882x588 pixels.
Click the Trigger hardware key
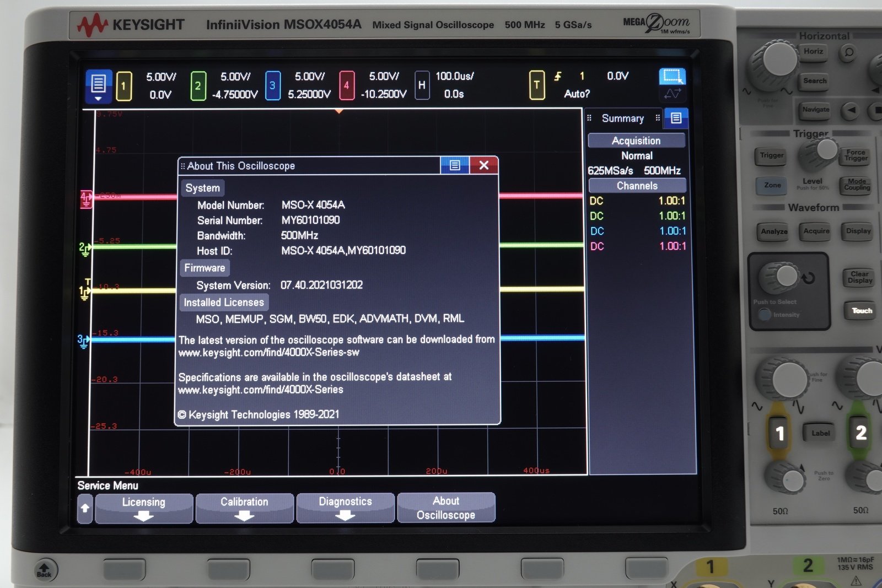point(772,155)
